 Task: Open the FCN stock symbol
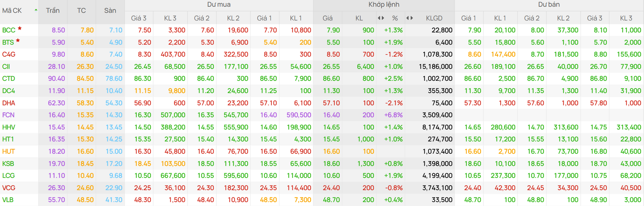pos(8,115)
